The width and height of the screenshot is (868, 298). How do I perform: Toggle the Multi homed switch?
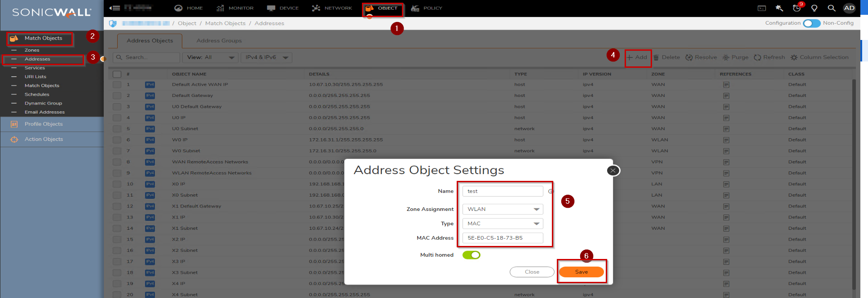471,255
